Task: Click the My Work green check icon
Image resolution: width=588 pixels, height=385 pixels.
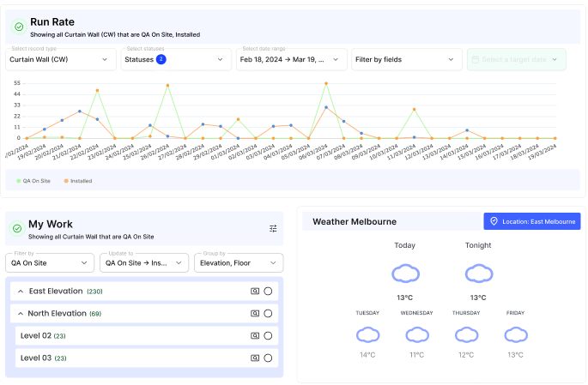Action: click(x=17, y=228)
